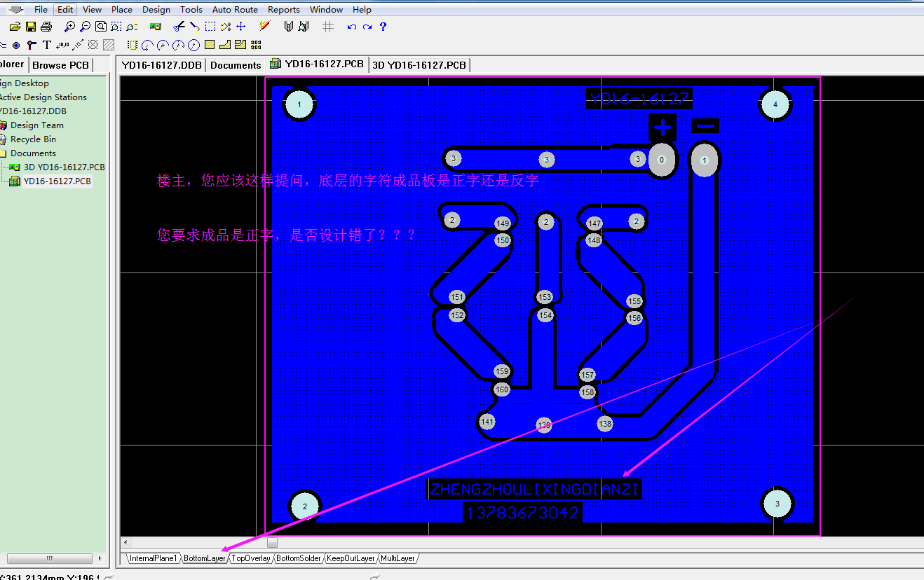Open the File menu

coord(41,9)
